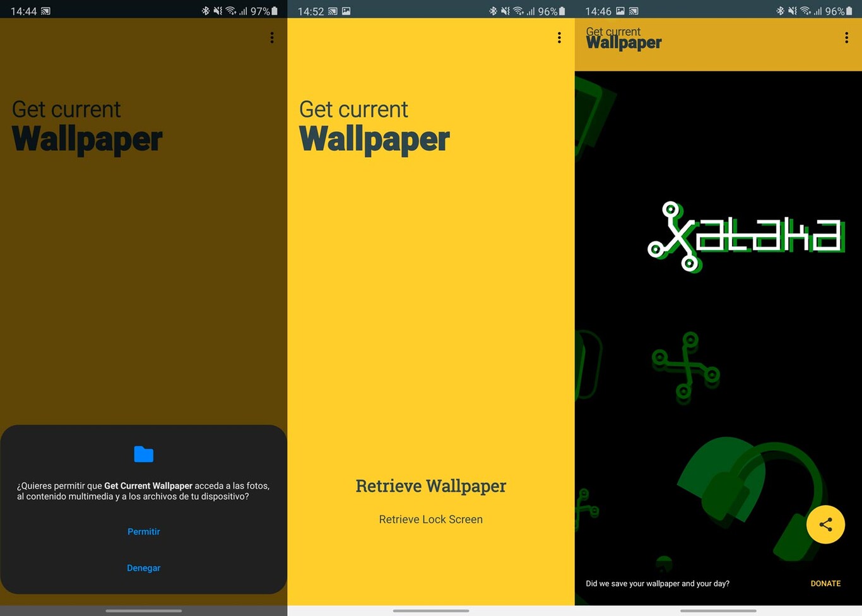This screenshot has width=862, height=616.
Task: Tap the clock showing 14:44
Action: point(23,11)
